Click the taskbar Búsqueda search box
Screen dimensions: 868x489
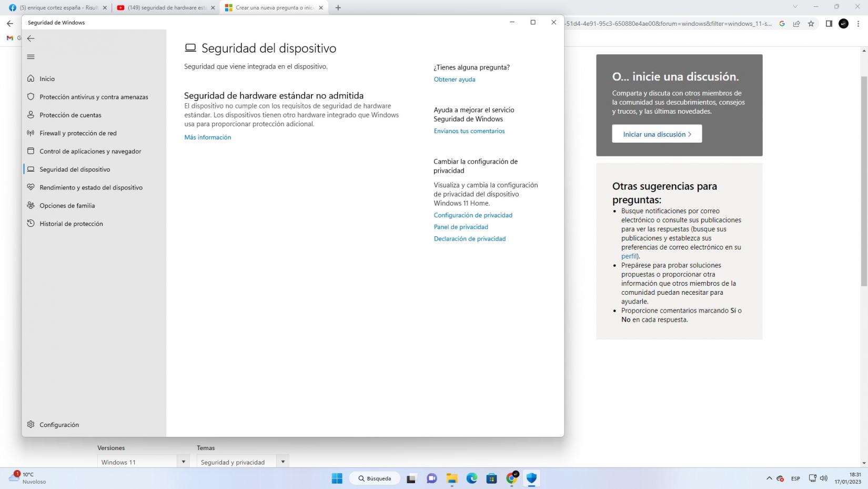(x=375, y=478)
